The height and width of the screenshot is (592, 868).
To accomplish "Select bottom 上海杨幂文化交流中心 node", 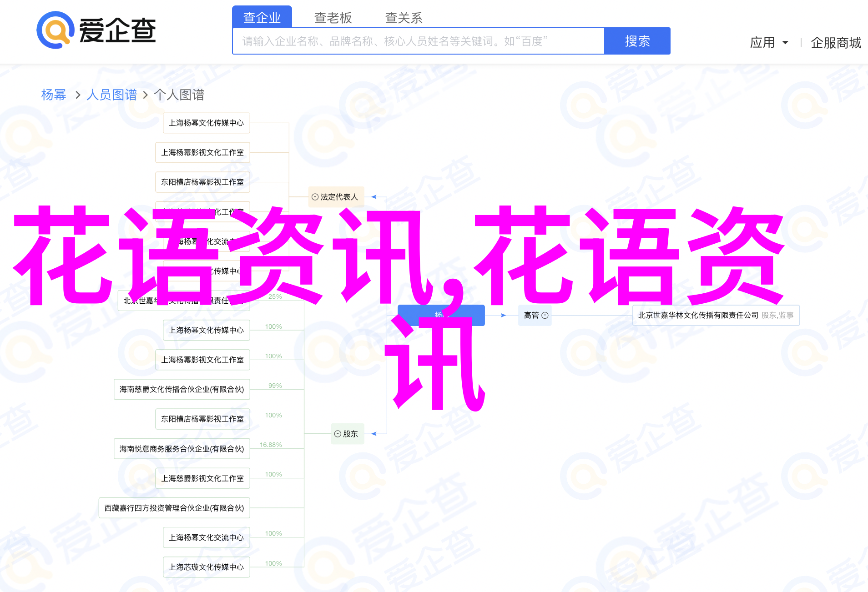I will [x=207, y=537].
